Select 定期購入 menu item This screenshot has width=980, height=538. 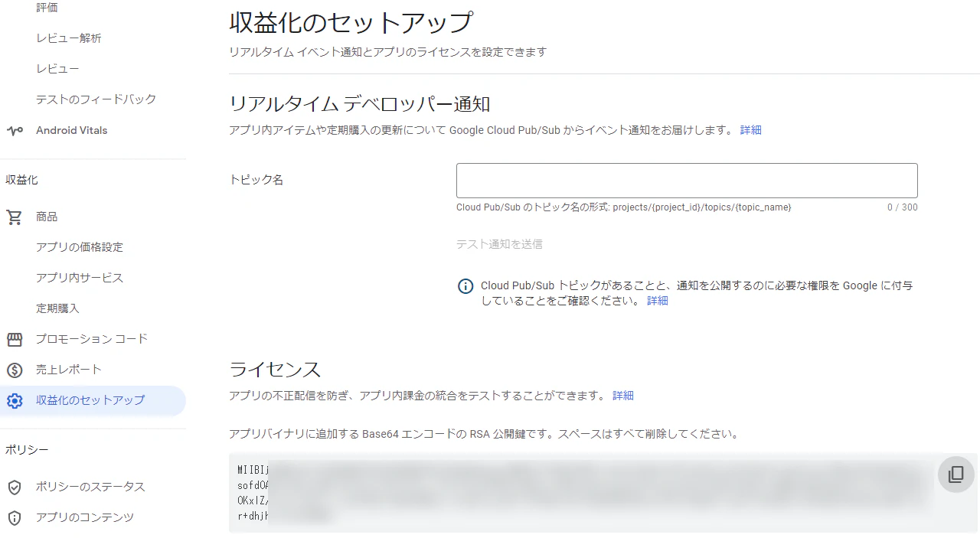(x=57, y=308)
